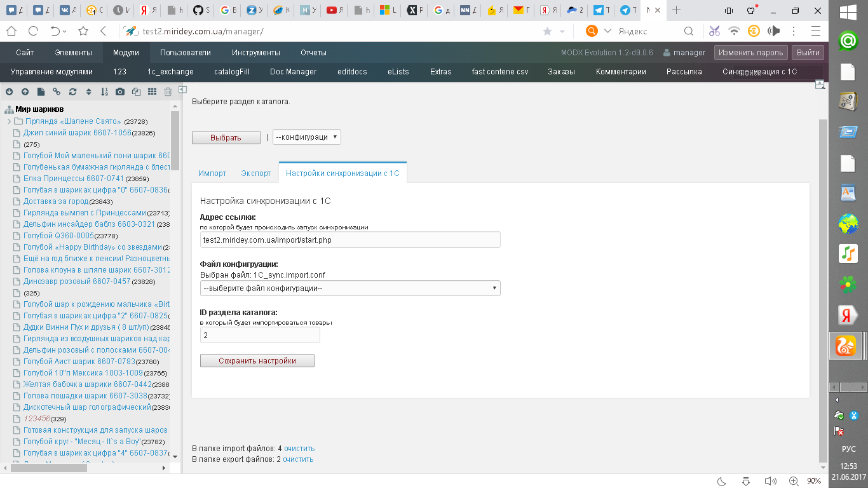
Task: Click the camera icon in the tree toolbar
Action: coord(121,92)
